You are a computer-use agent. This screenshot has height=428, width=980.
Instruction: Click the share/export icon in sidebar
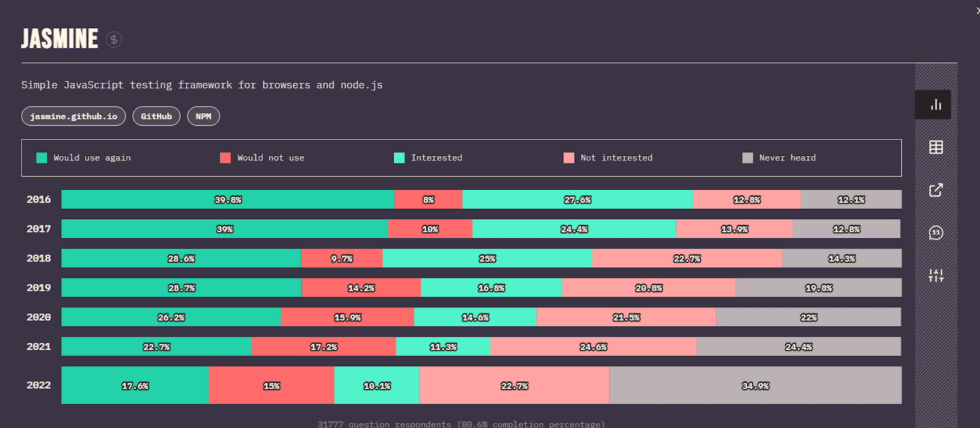pyautogui.click(x=935, y=190)
